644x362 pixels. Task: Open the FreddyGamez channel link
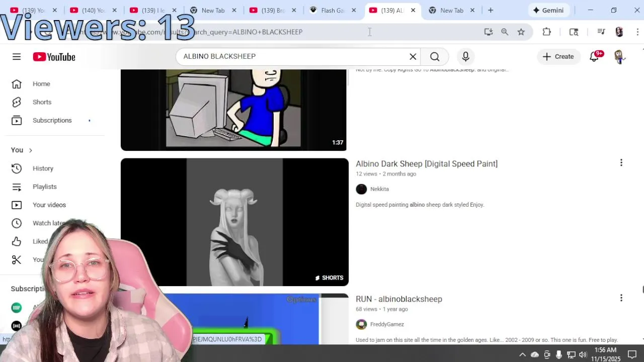point(387,324)
